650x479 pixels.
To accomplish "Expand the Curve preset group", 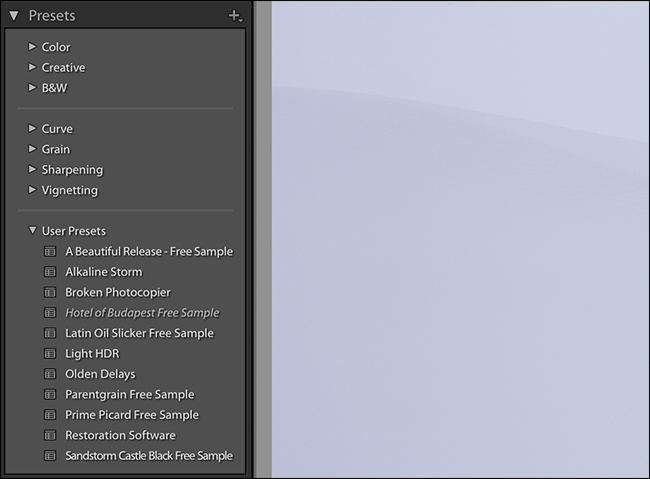I will click(x=33, y=129).
